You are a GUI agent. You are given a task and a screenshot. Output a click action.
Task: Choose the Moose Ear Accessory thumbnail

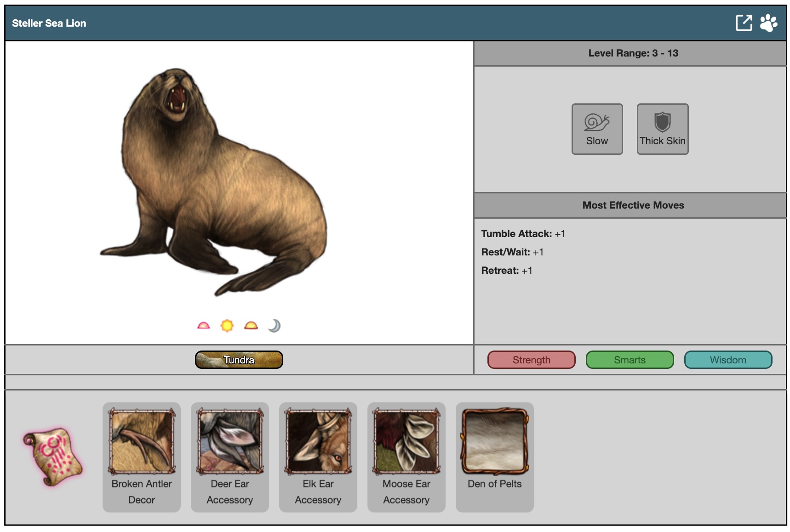point(406,442)
